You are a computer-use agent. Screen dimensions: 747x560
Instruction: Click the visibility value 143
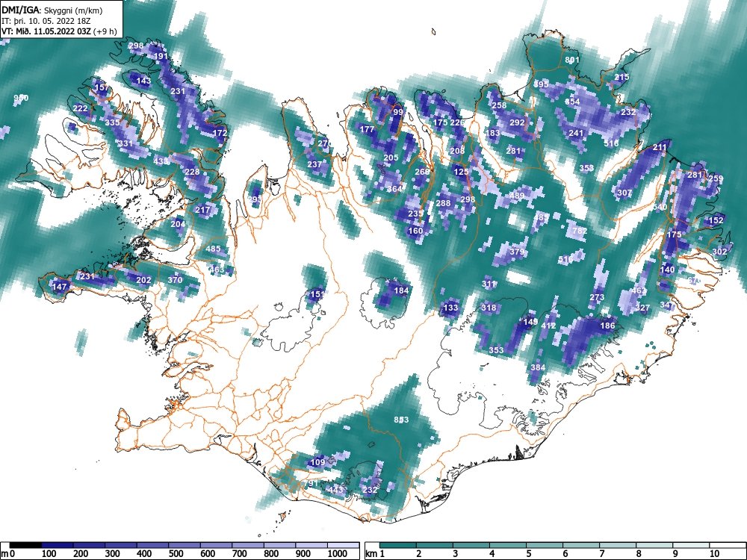pyautogui.click(x=143, y=81)
